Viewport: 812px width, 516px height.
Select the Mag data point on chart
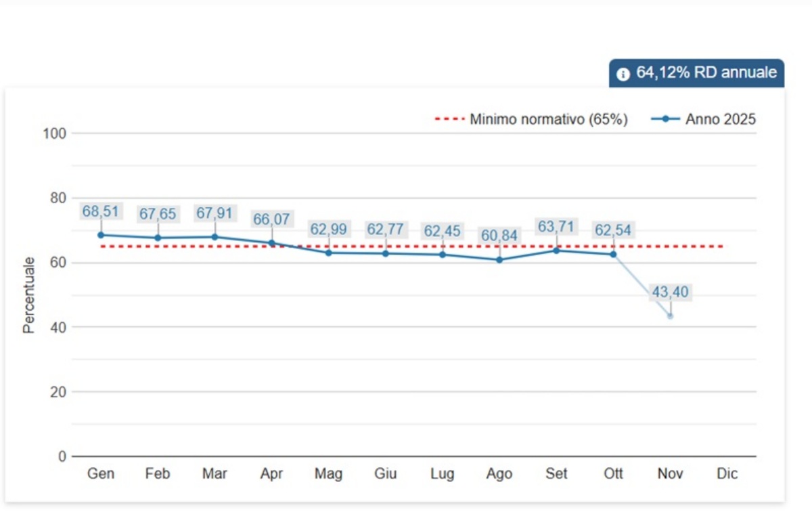[329, 253]
